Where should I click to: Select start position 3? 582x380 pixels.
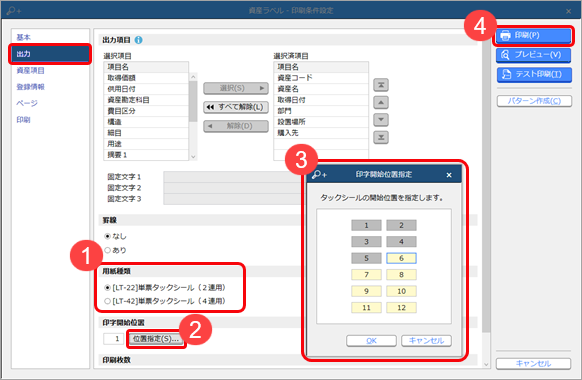click(x=366, y=242)
